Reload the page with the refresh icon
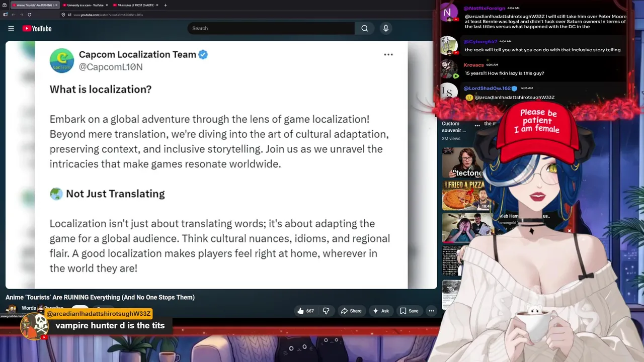 [30, 15]
